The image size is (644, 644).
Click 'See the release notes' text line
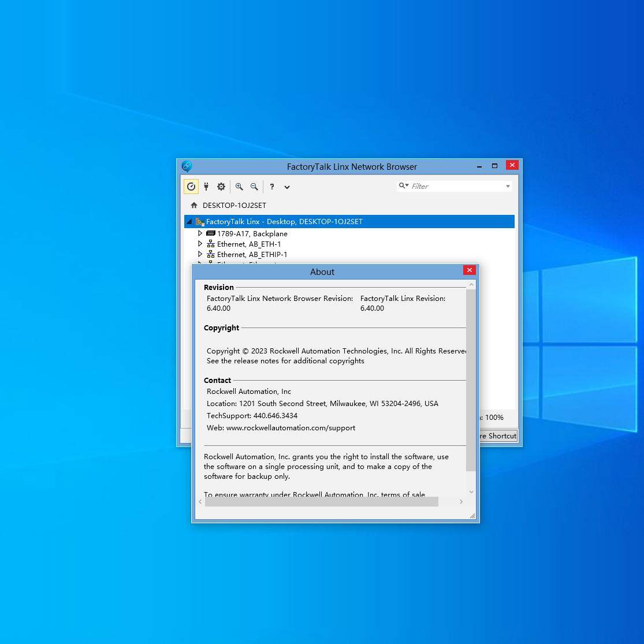pos(285,361)
